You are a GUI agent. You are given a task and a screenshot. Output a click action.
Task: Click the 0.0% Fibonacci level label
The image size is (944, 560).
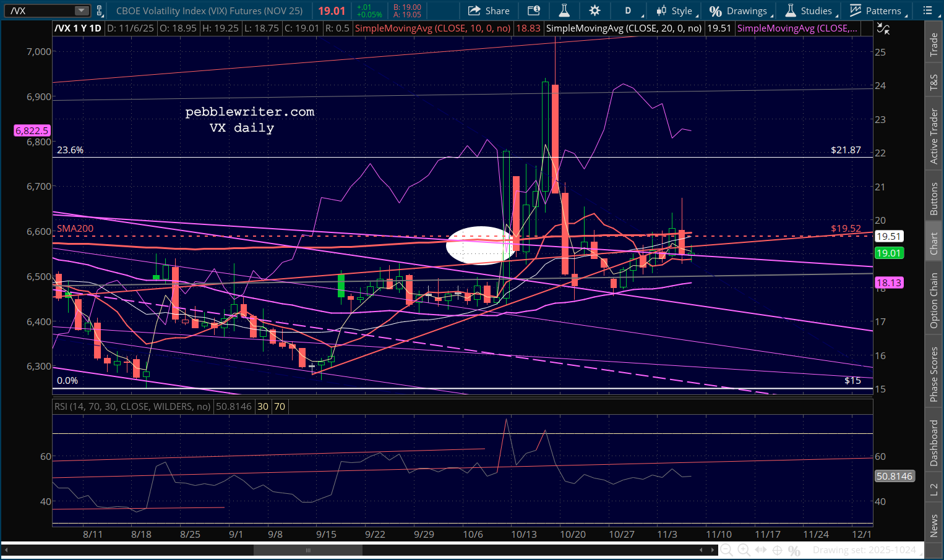tap(67, 381)
